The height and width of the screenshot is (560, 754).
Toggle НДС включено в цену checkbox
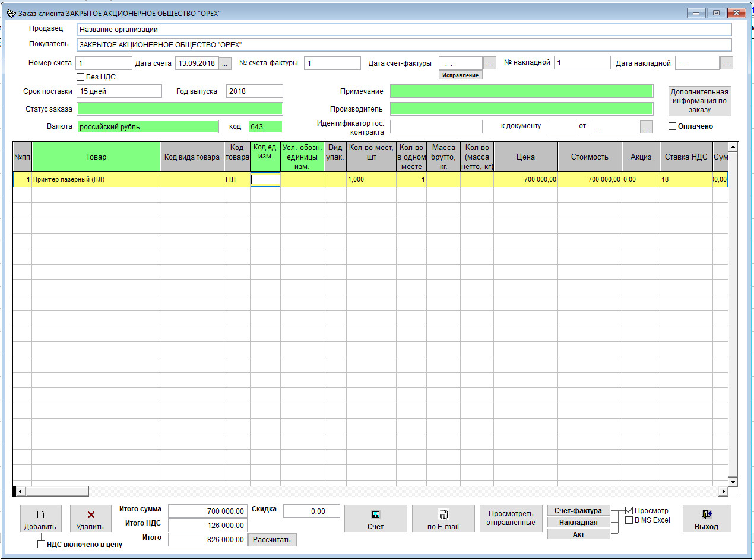[41, 545]
